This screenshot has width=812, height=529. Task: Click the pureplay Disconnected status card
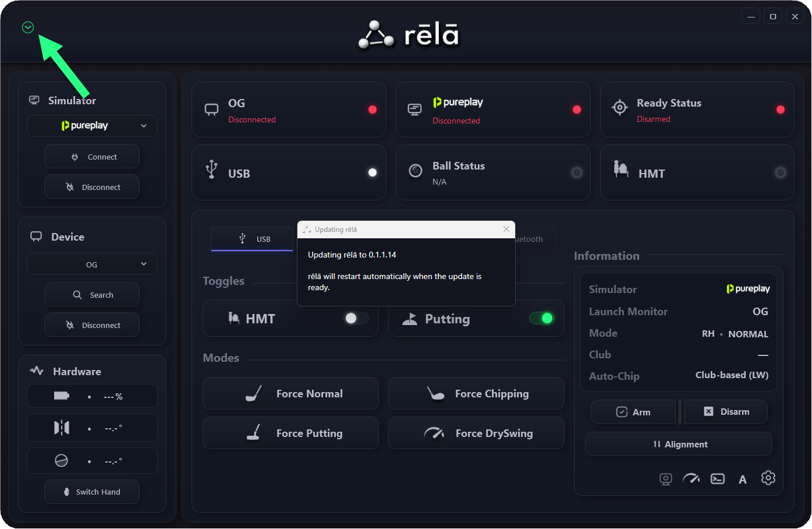coord(493,110)
